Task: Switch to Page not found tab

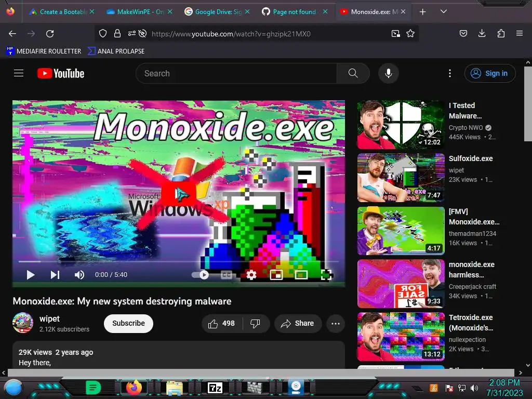Action: pyautogui.click(x=294, y=11)
